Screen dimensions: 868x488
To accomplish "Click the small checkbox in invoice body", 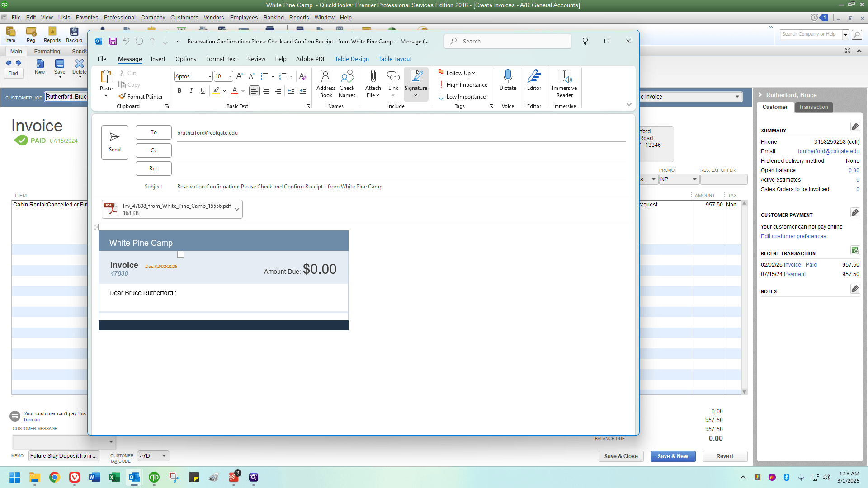I will (181, 254).
